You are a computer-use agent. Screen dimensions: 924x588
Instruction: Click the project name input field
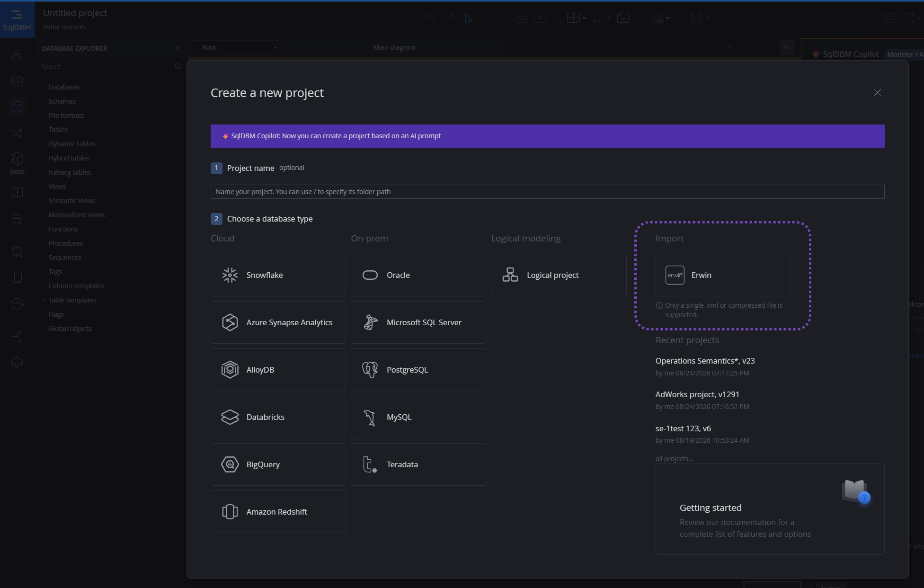pos(547,192)
